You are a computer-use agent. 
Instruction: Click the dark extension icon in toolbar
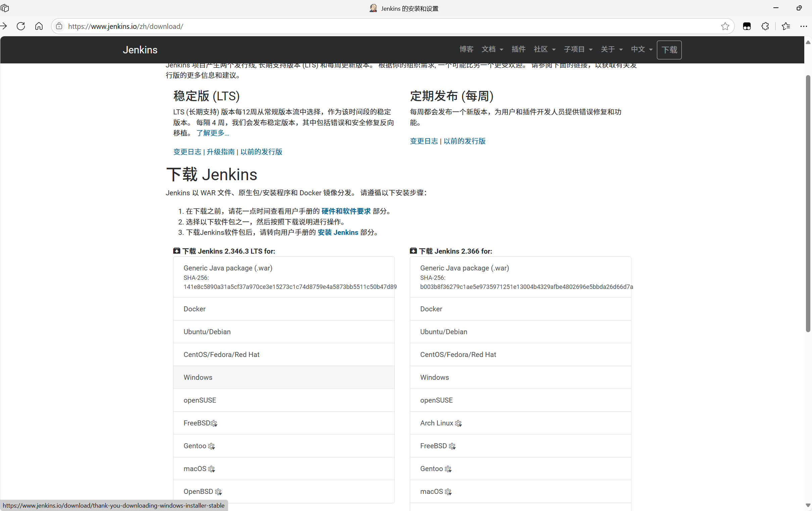point(747,26)
